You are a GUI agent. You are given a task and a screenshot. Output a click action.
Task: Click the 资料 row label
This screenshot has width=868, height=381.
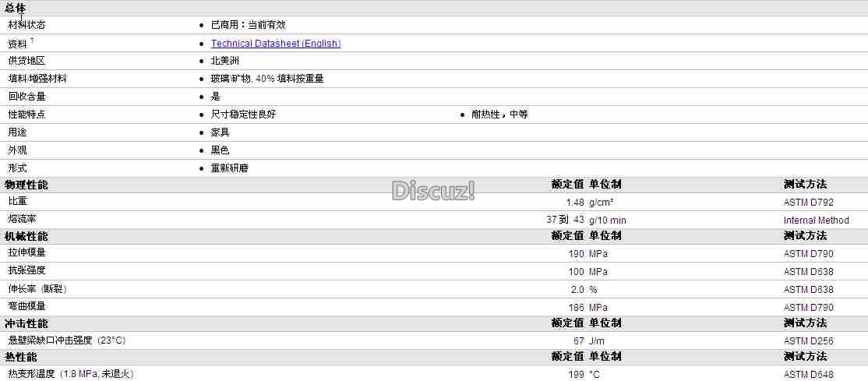point(17,44)
